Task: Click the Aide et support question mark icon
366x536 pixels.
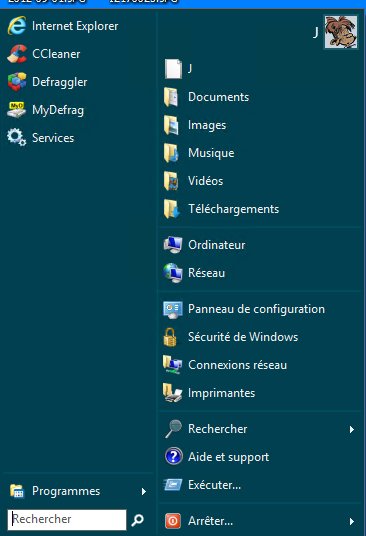Action: pos(174,457)
